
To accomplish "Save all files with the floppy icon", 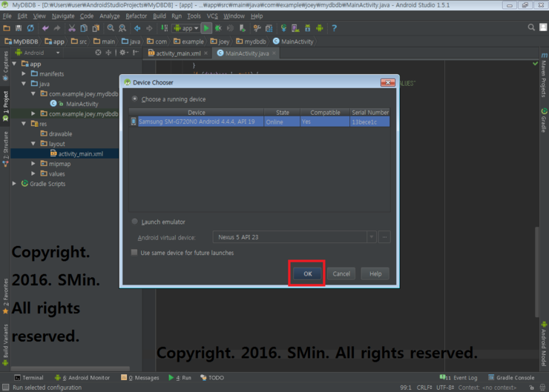I will [19, 28].
